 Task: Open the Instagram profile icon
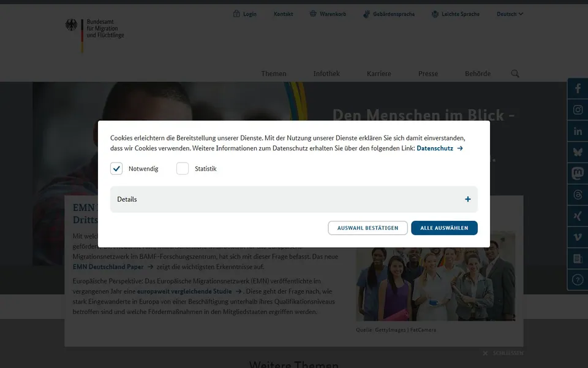point(578,110)
